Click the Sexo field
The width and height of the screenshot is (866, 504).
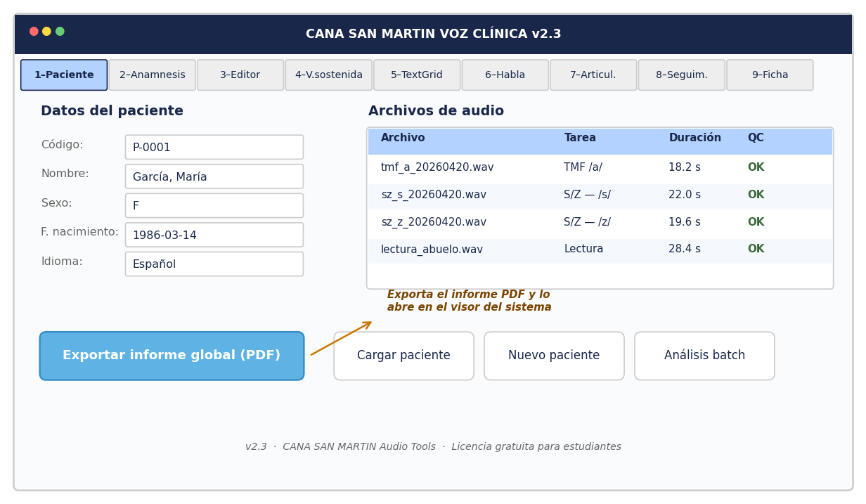tap(214, 206)
